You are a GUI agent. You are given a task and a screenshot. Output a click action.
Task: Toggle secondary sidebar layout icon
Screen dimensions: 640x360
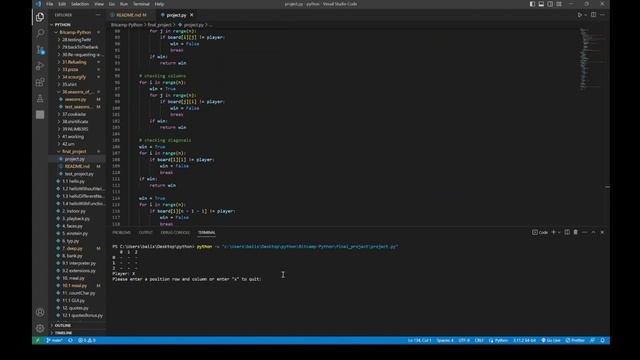(550, 4)
